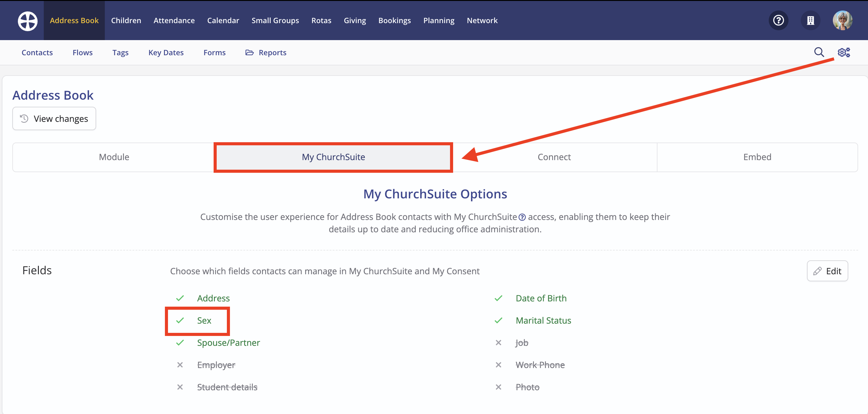Click the cross icon beside Employer
This screenshot has height=414, width=868.
(x=180, y=365)
